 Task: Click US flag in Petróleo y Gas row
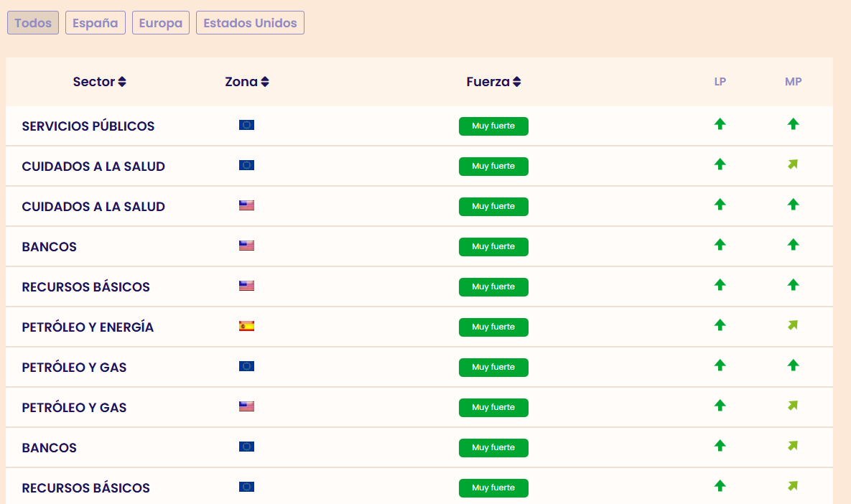click(x=246, y=406)
